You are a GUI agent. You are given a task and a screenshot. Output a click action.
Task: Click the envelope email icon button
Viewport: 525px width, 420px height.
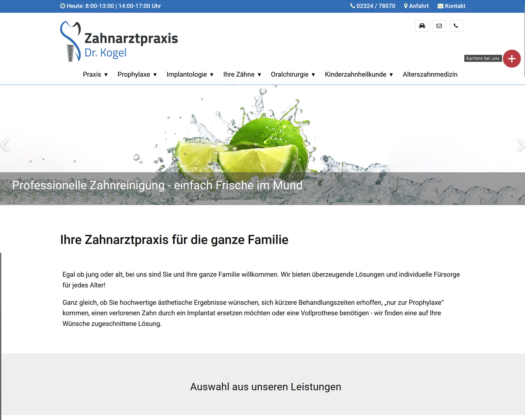tap(439, 26)
